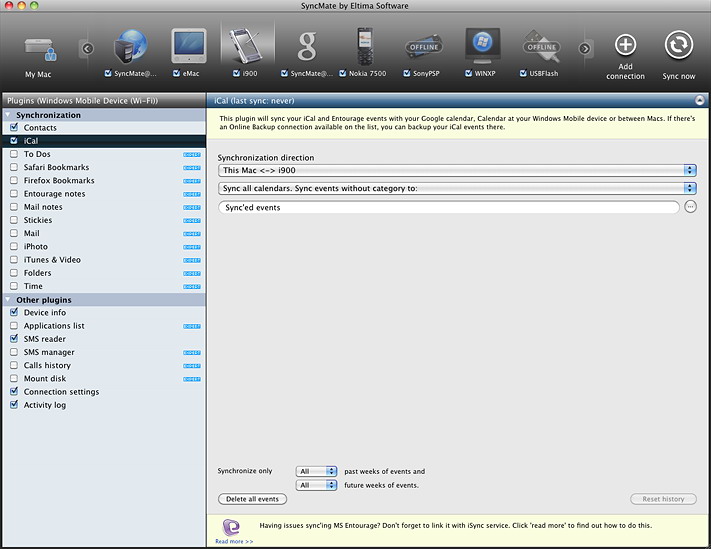711x549 pixels.
Task: Enable the Stickies checkbox
Action: tap(14, 220)
